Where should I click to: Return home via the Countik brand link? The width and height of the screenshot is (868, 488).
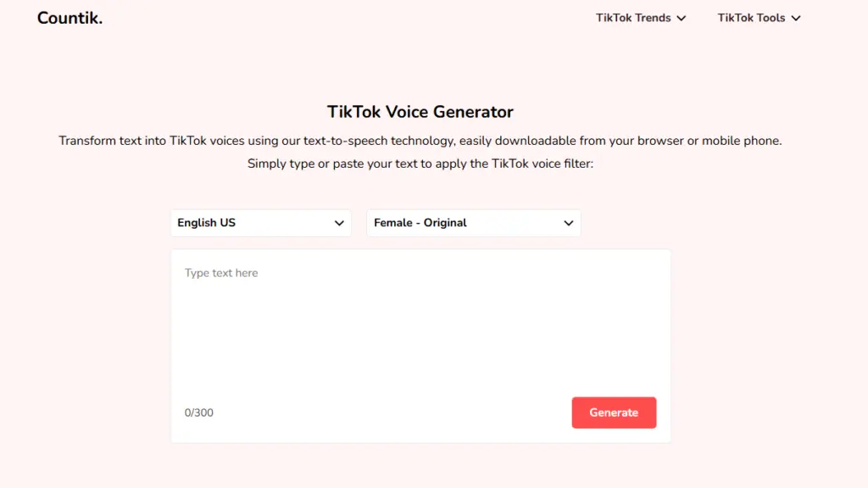70,17
